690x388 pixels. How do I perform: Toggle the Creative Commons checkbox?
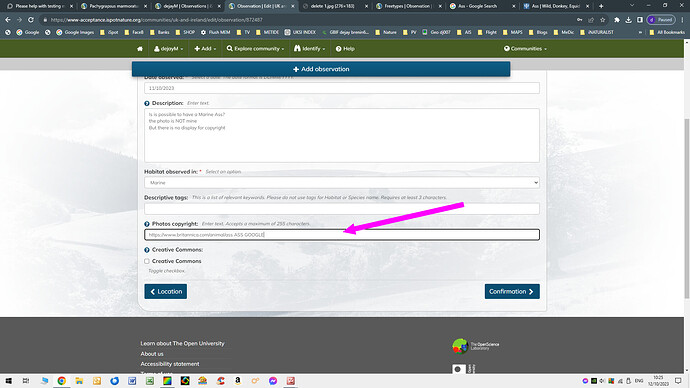click(x=147, y=261)
